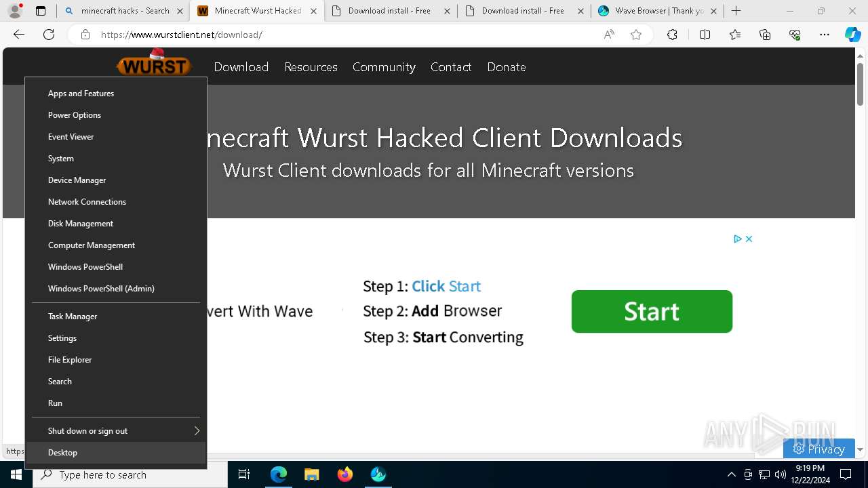Select Search in the context menu

pos(116,382)
